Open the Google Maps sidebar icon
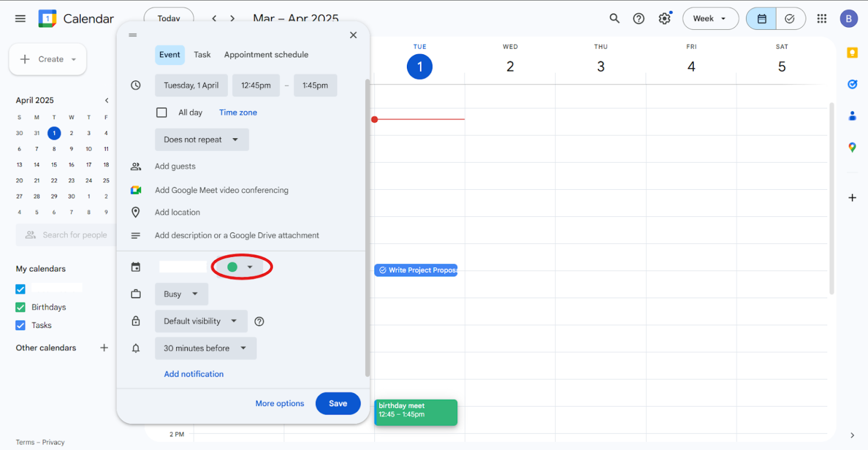Viewport: 868px width, 450px height. point(853,147)
